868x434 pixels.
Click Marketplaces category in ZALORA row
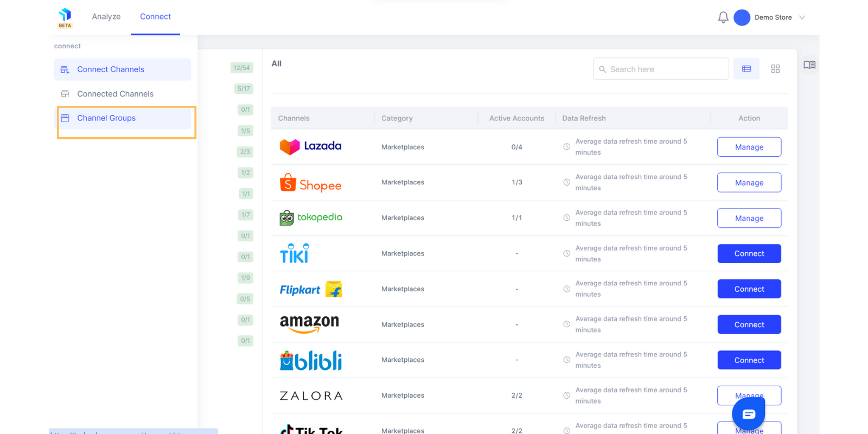tap(403, 395)
